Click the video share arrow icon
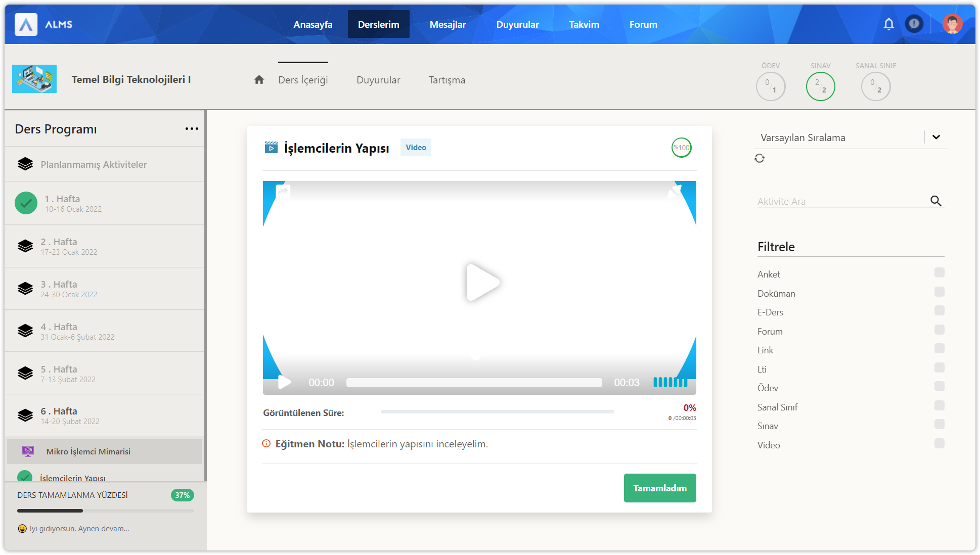 [283, 191]
